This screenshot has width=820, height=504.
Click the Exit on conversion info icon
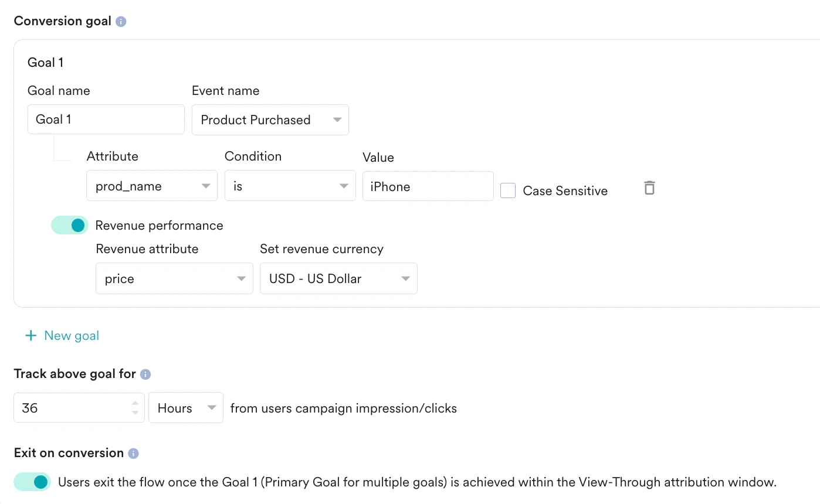click(133, 453)
